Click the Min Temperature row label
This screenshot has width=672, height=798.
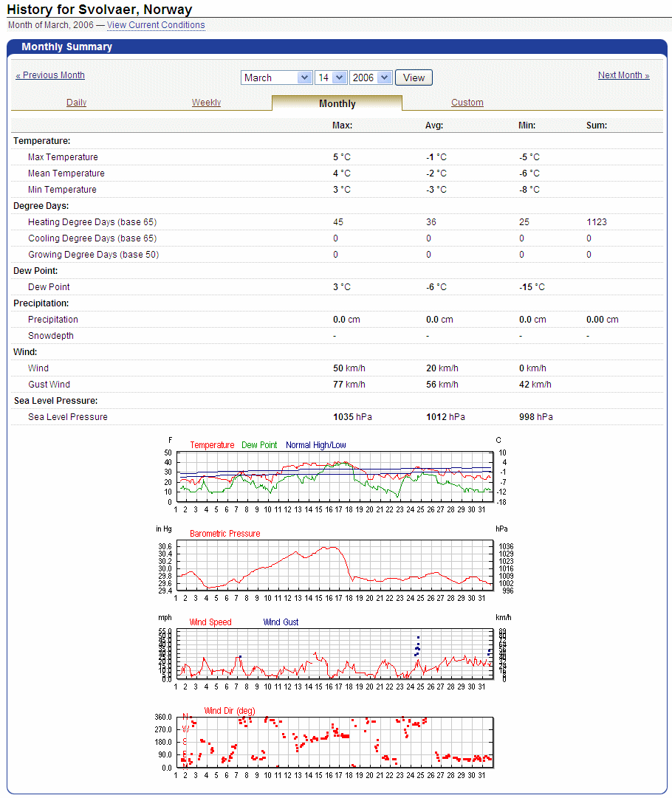(62, 190)
